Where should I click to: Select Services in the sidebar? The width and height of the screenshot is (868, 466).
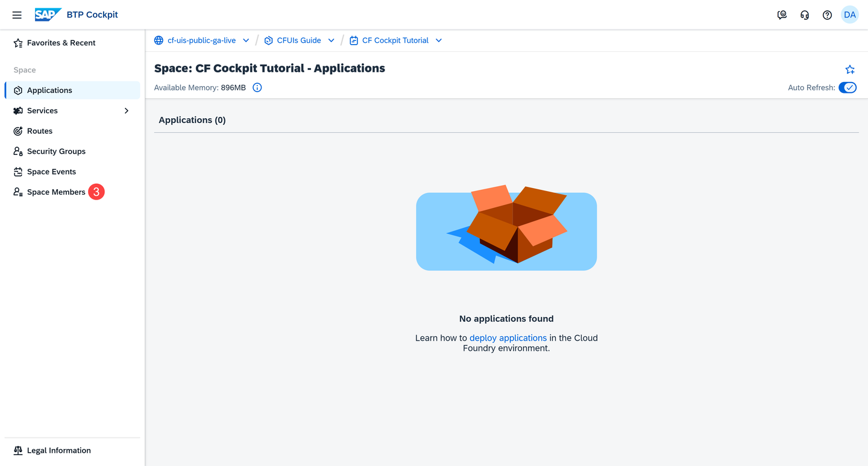pyautogui.click(x=72, y=111)
